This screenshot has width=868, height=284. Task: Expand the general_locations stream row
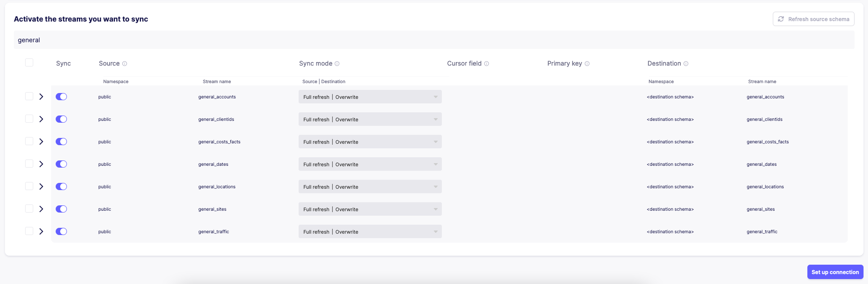tap(41, 186)
